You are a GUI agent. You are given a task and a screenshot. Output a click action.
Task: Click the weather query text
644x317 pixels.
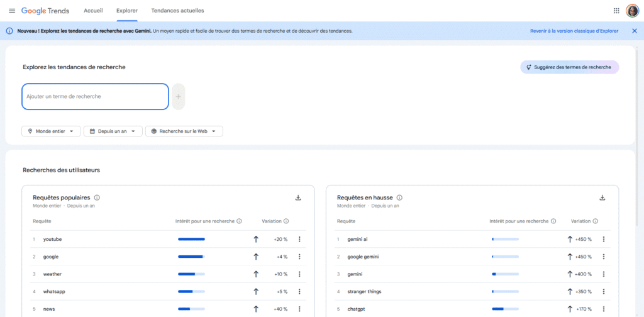pos(53,274)
